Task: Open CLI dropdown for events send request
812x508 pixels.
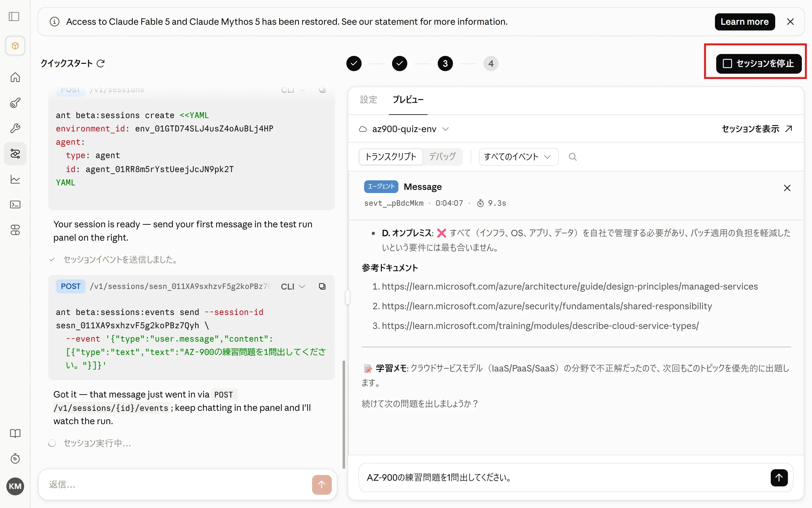Action: 292,286
